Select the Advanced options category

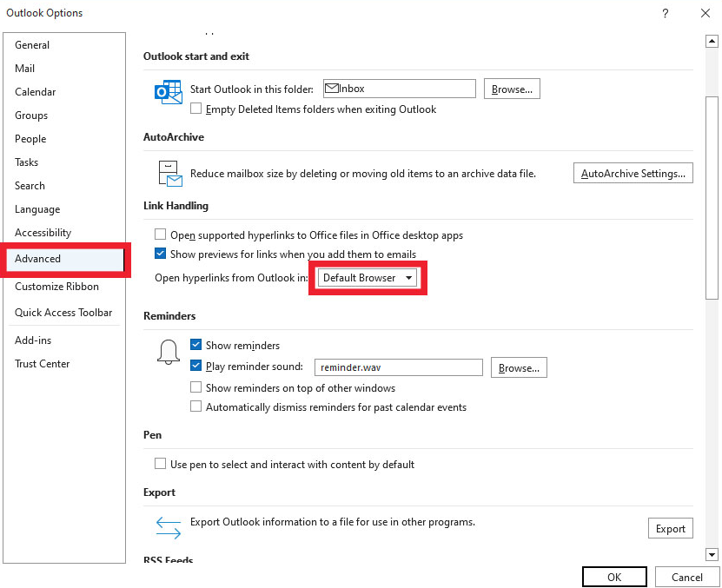coord(65,259)
